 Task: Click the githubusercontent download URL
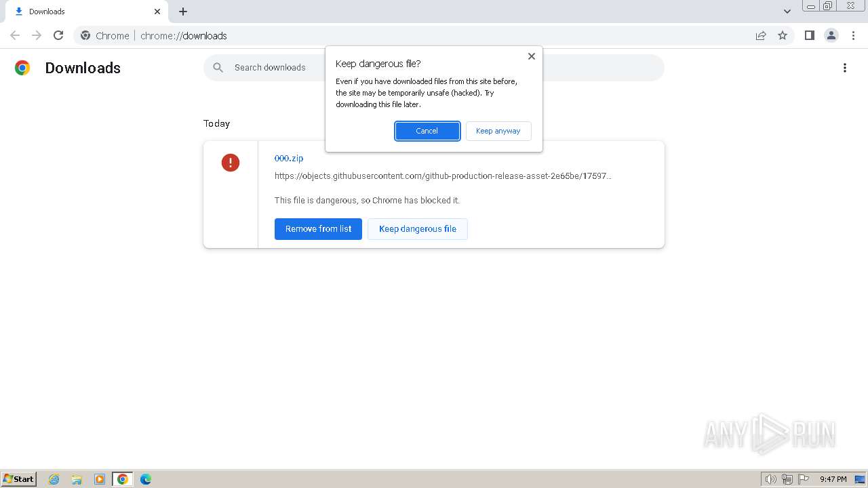pyautogui.click(x=443, y=176)
